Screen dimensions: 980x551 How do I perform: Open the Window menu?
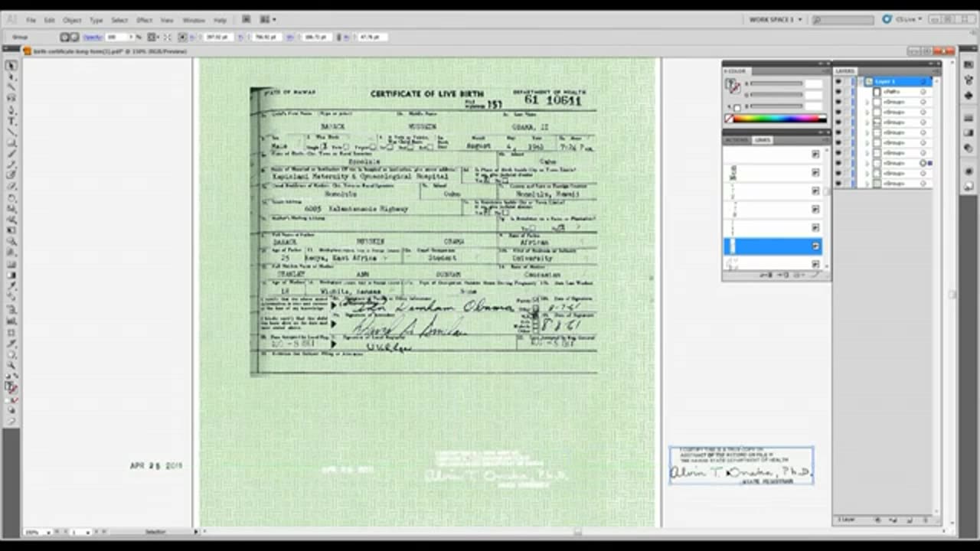pos(194,20)
